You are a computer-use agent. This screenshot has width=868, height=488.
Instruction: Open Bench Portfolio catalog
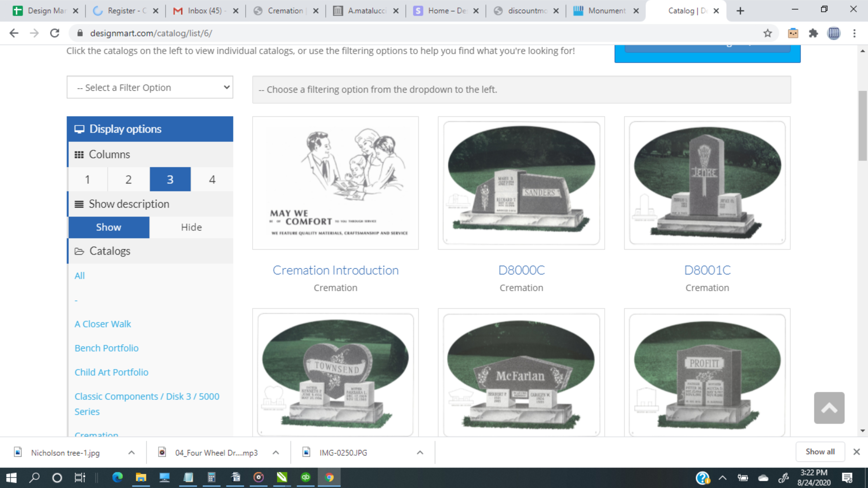[x=106, y=348]
